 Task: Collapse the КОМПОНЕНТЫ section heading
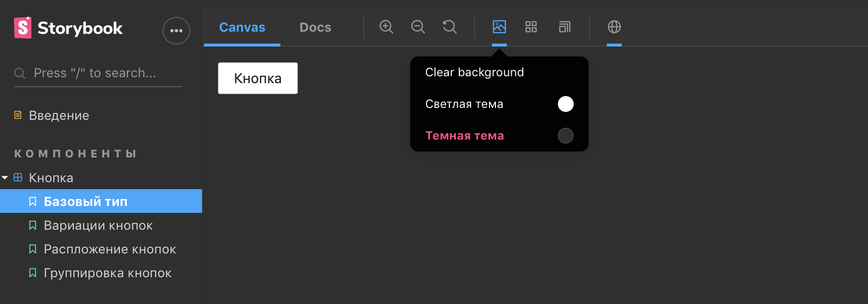(75, 153)
